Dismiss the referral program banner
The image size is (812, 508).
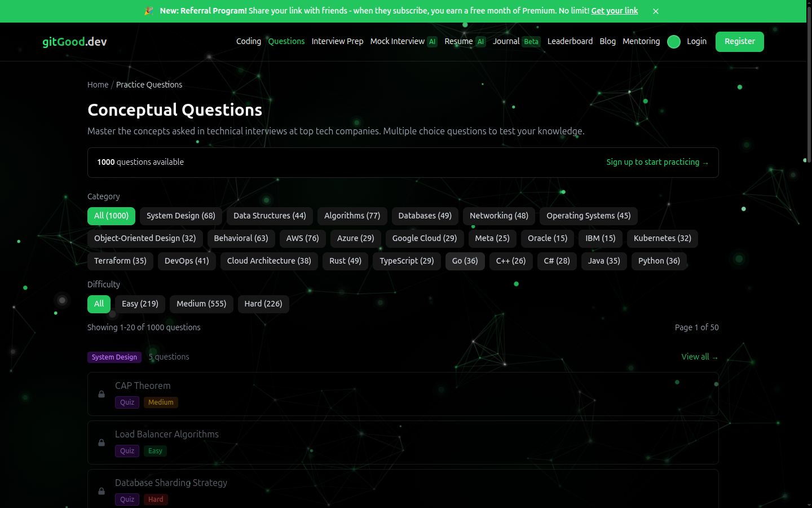[655, 11]
